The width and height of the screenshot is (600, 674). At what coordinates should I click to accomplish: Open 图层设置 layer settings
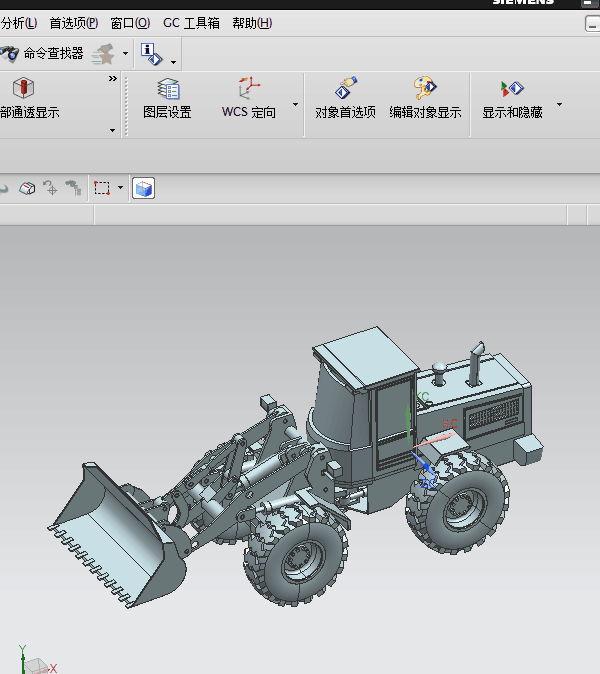tap(167, 98)
